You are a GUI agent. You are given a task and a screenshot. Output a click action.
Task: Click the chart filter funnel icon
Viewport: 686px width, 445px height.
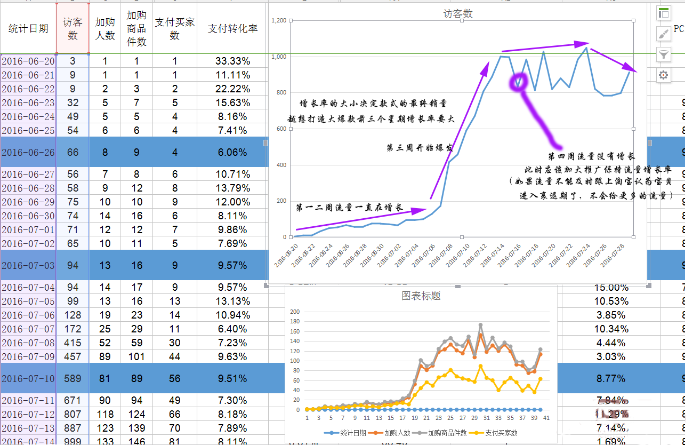[x=663, y=54]
